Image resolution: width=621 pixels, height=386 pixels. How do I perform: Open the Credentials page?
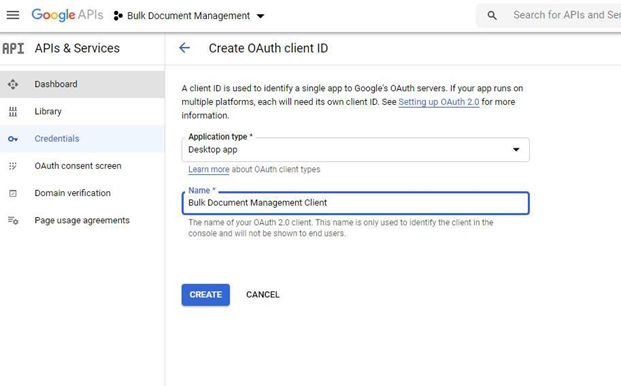[x=82, y=139]
